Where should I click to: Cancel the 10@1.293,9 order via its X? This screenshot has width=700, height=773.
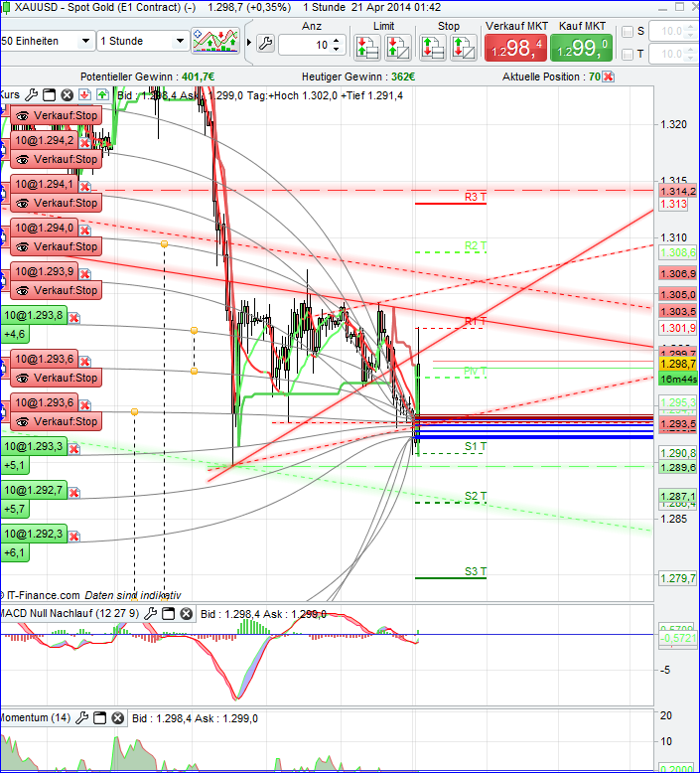(84, 274)
